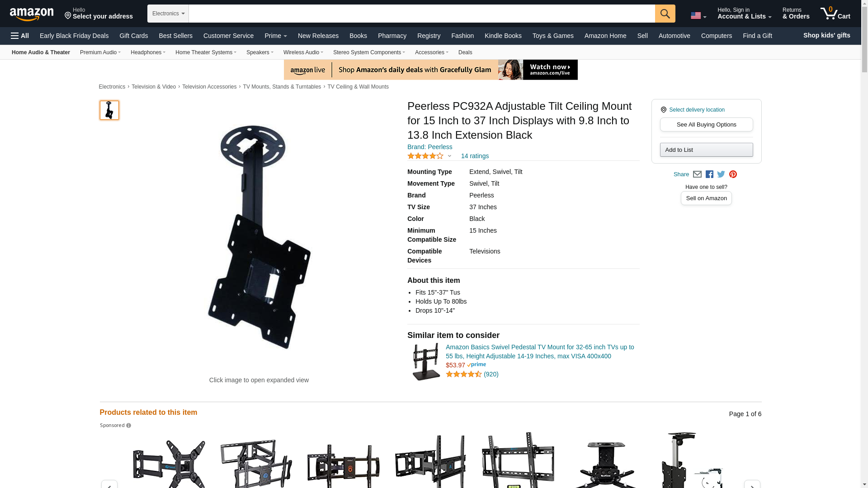This screenshot has height=488, width=868.
Task: Open the shopping cart icon
Action: [835, 13]
